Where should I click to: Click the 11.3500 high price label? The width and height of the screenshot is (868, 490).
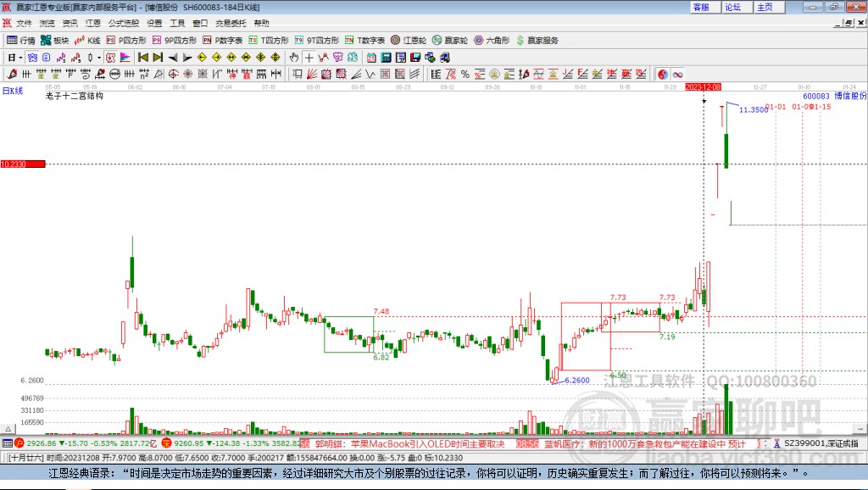coord(754,109)
